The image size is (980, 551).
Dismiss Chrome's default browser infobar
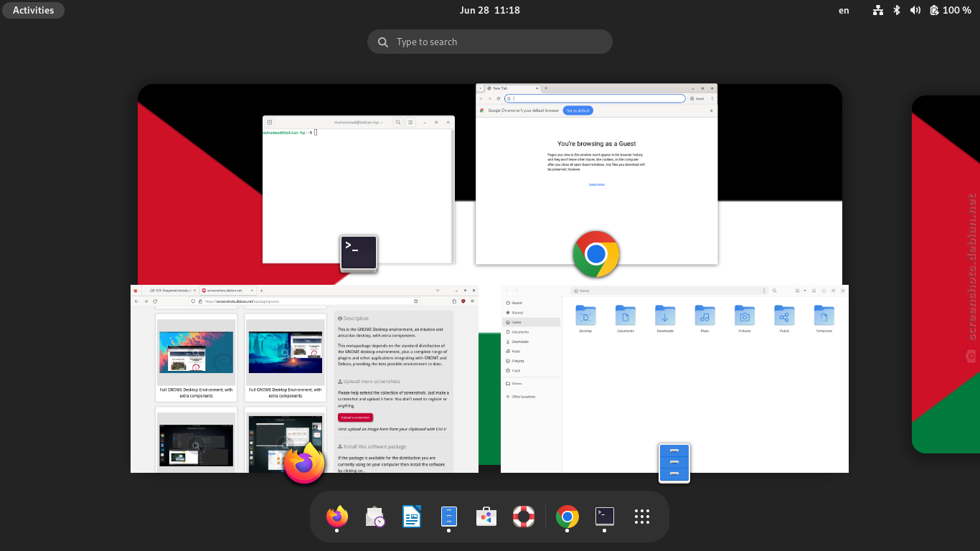712,110
